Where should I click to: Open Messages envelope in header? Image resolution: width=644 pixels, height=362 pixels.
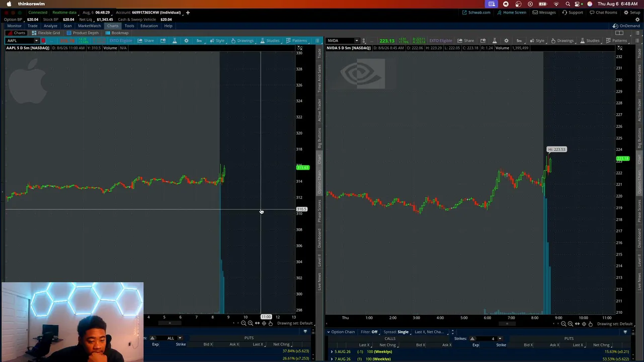544,12
